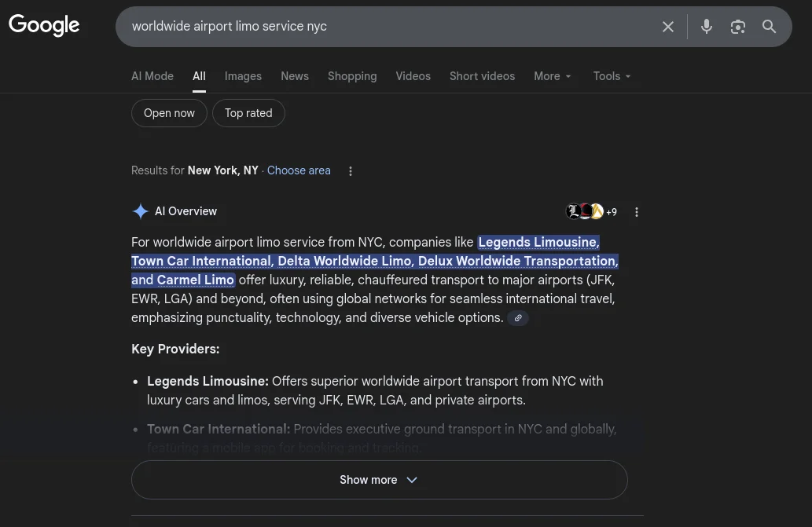
Task: Enable the Open now filter
Action: (169, 113)
